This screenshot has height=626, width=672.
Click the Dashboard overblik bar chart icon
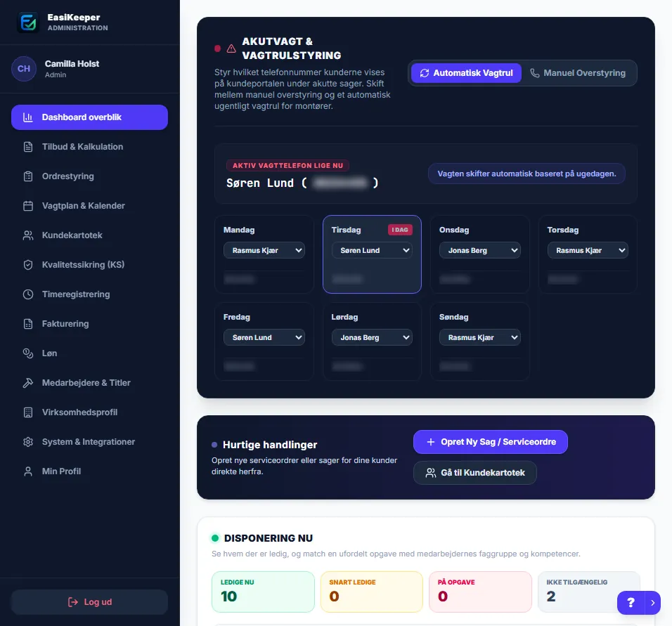click(28, 117)
